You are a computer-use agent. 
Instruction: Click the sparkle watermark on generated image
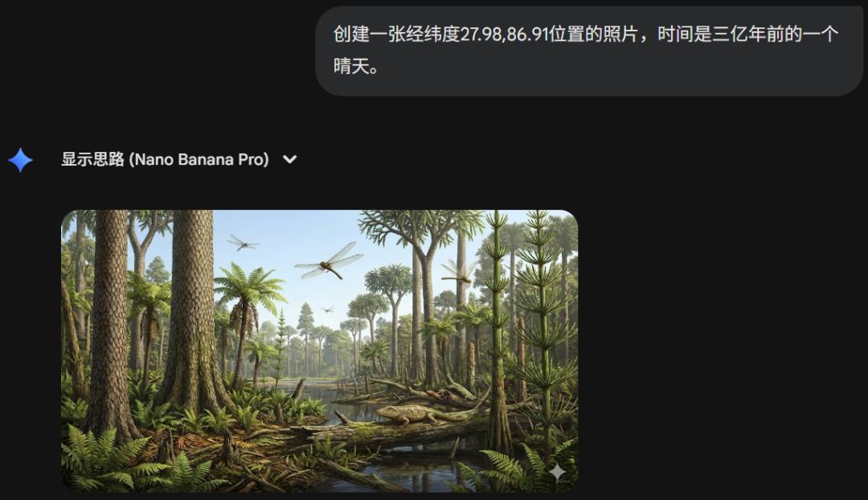click(x=557, y=473)
